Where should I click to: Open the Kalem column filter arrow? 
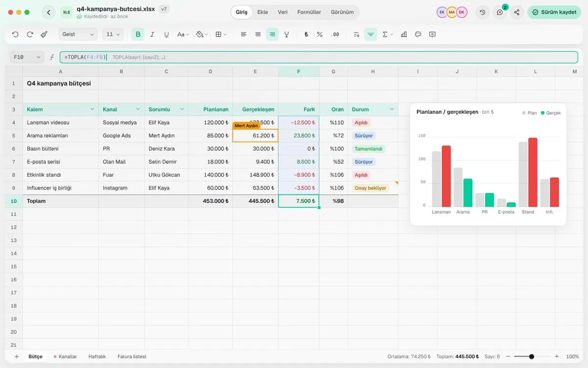coord(92,109)
